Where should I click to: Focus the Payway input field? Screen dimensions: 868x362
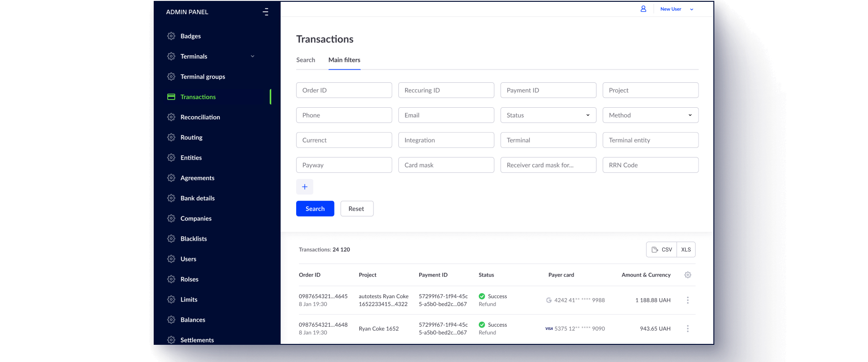click(x=344, y=165)
